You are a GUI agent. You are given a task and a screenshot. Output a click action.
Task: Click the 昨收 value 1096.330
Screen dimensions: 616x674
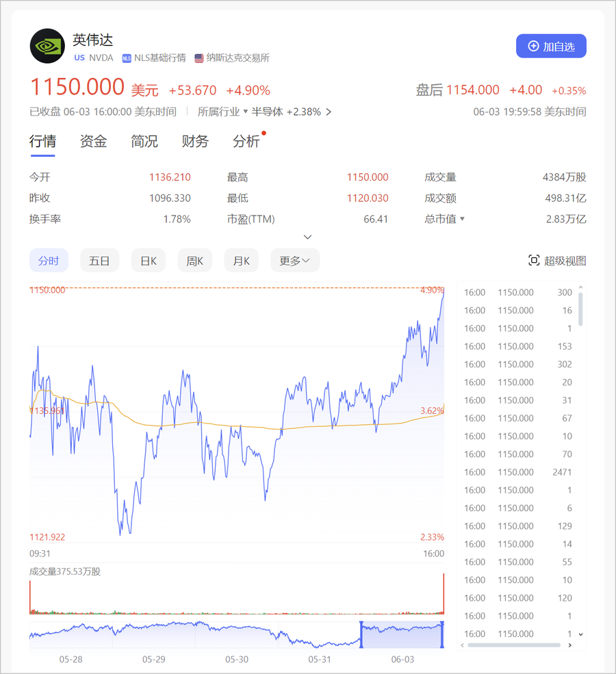click(170, 198)
